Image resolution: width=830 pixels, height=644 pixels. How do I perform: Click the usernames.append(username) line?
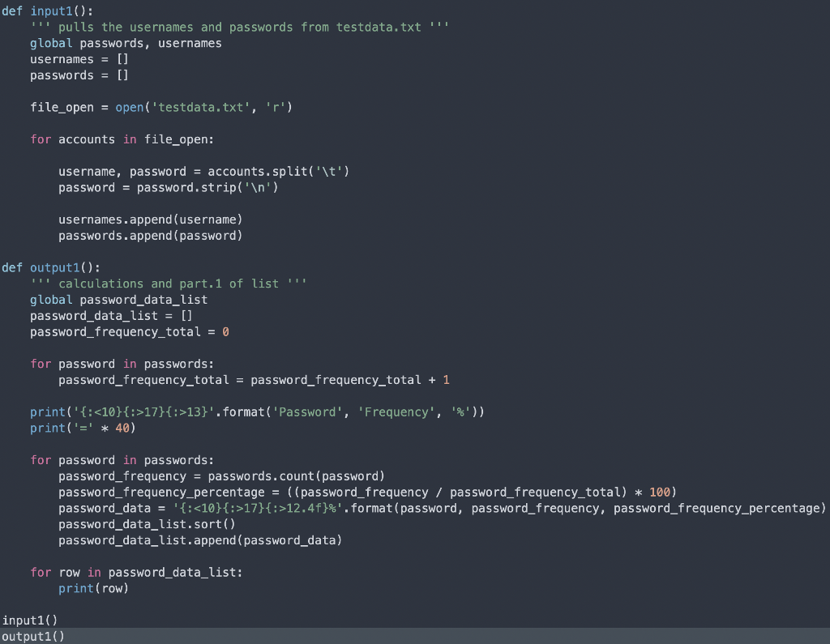[x=150, y=220]
